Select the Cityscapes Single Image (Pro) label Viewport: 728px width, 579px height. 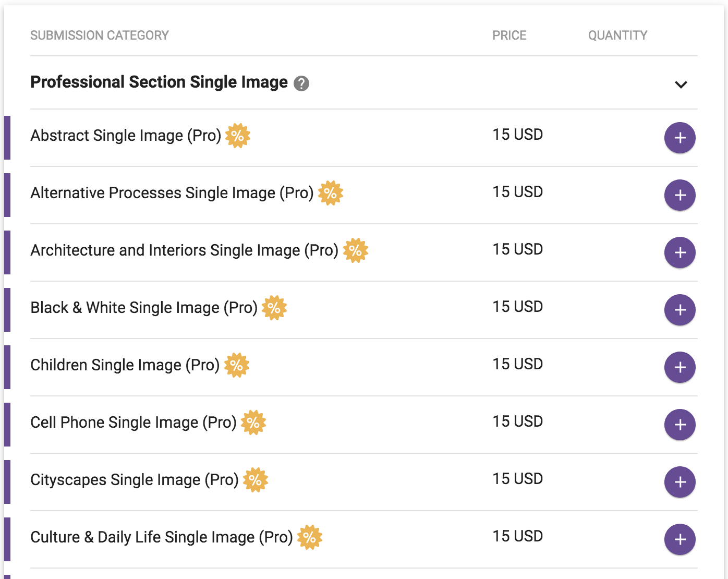135,480
